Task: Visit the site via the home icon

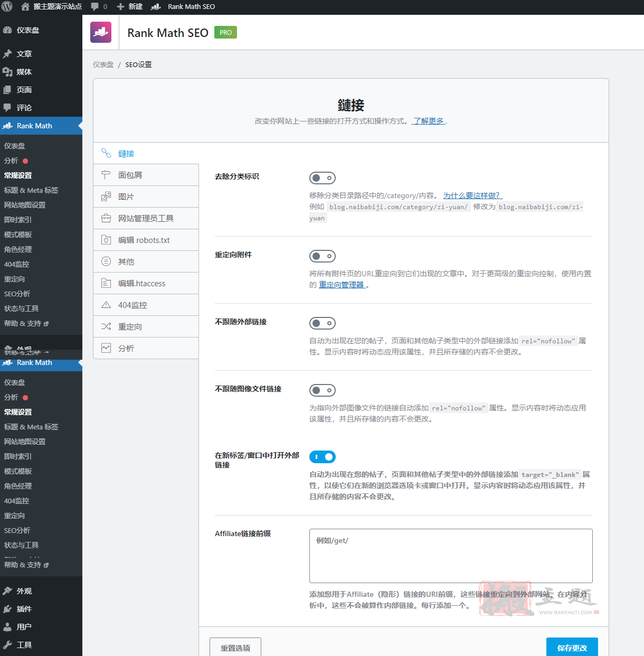Action: click(x=25, y=6)
